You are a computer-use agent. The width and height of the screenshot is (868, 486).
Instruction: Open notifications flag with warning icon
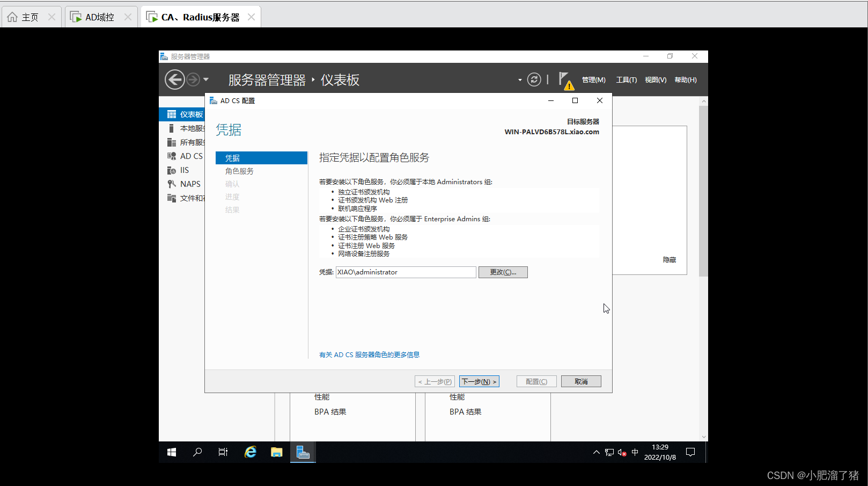tap(566, 81)
